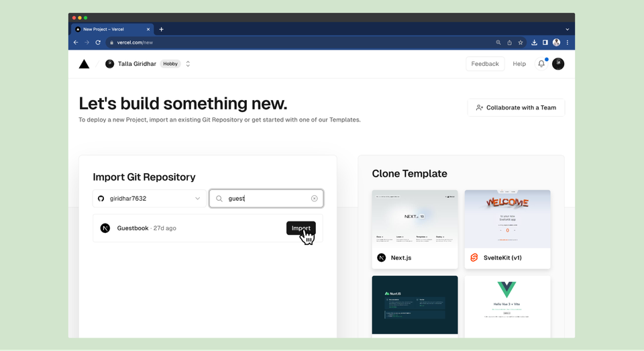Viewport: 644px width, 351px height.
Task: Go back in the browser
Action: (x=76, y=42)
